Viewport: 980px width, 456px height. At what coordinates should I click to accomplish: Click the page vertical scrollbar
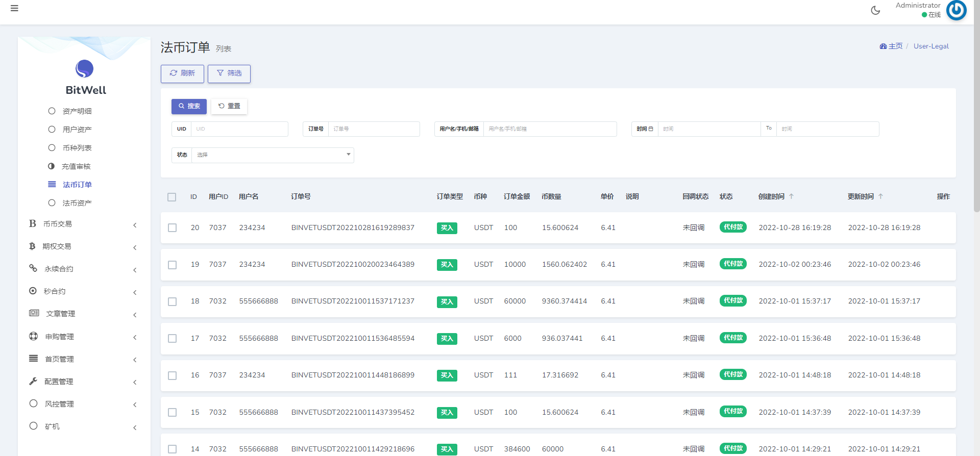tap(976, 102)
